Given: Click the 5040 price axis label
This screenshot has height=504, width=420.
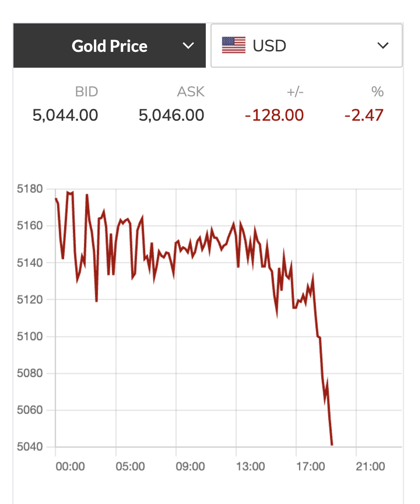Looking at the screenshot, I should [30, 447].
